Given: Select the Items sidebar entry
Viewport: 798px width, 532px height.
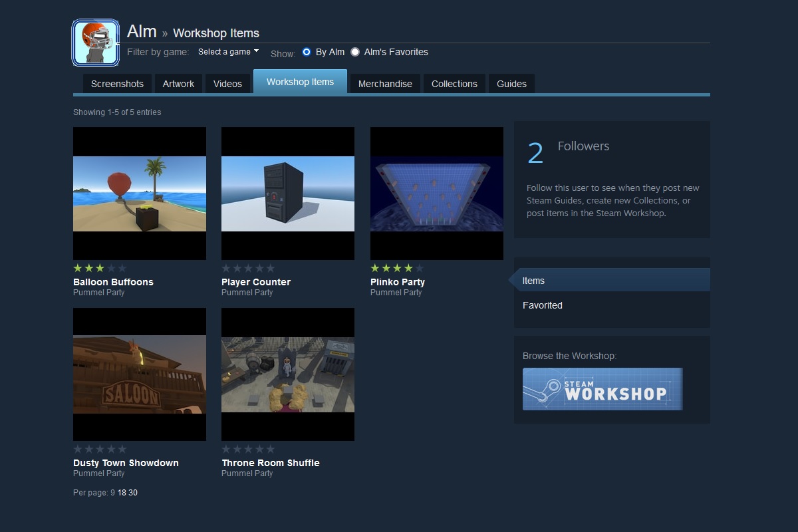Looking at the screenshot, I should (612, 281).
